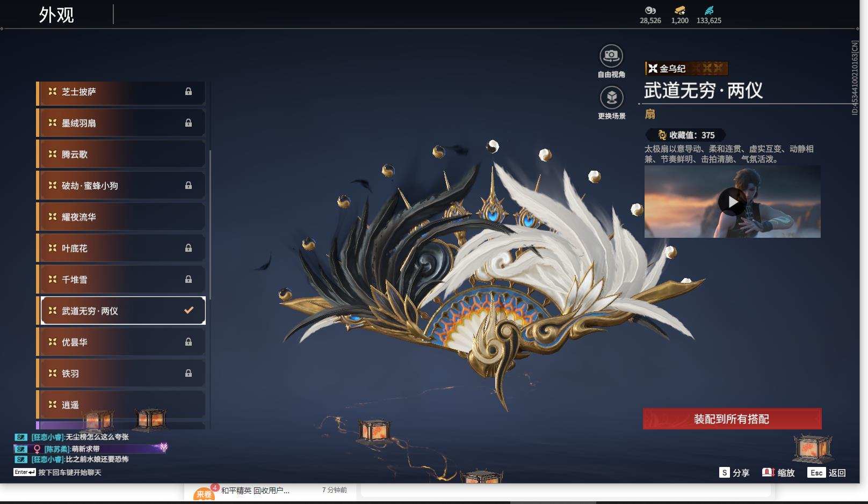The image size is (868, 504).
Task: Click Esc 返回 back button
Action: point(827,472)
